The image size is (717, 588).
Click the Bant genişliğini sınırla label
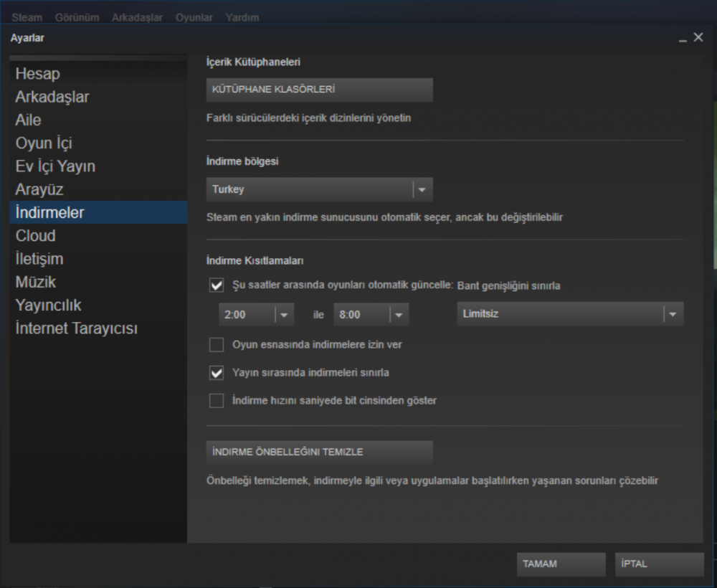point(509,286)
